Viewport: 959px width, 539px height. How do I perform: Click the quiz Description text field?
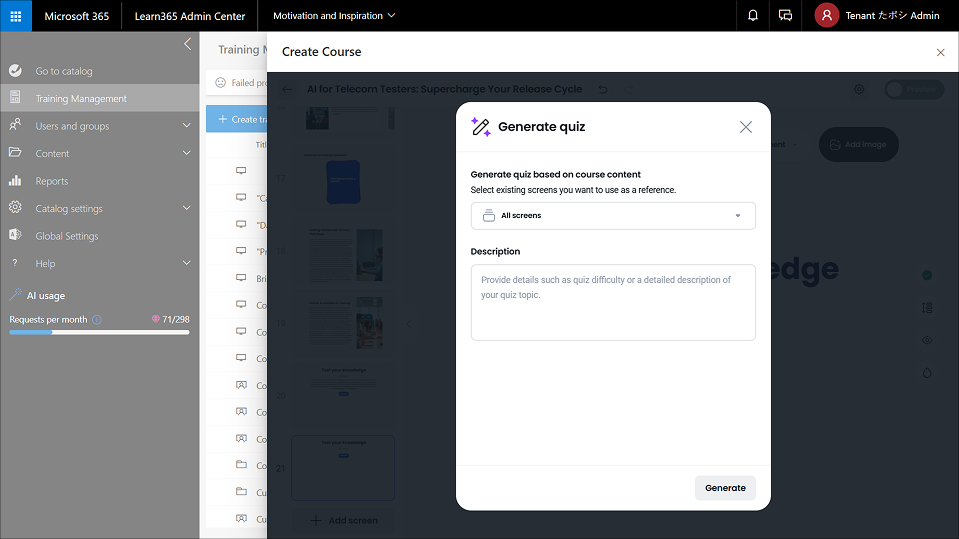pos(613,302)
